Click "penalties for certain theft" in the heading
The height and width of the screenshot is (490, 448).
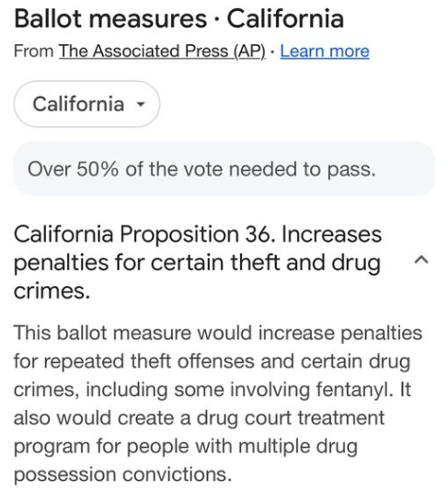pos(147,263)
